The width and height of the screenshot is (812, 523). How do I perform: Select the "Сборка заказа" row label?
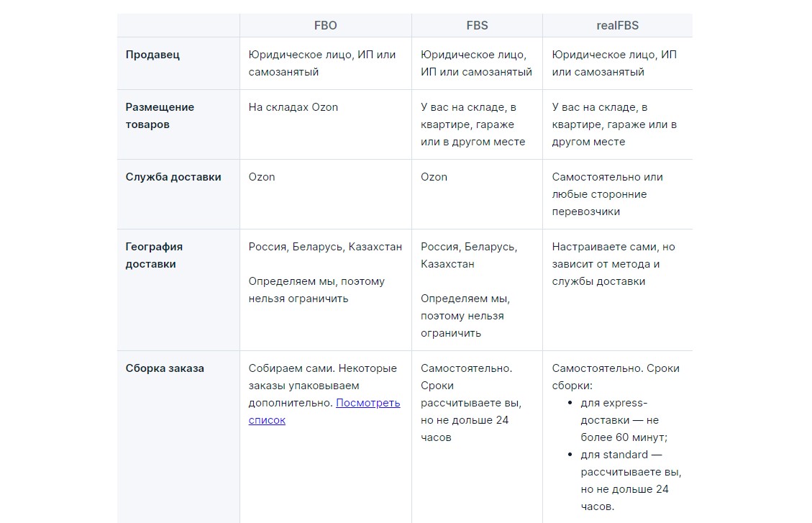(165, 368)
